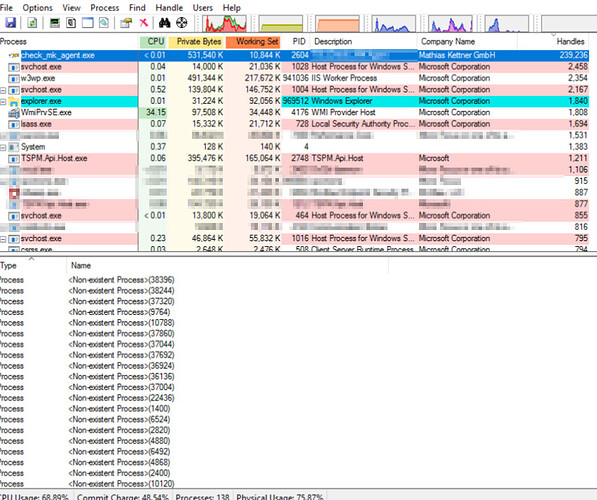Open the File menu
The width and height of the screenshot is (597, 500).
(6, 8)
